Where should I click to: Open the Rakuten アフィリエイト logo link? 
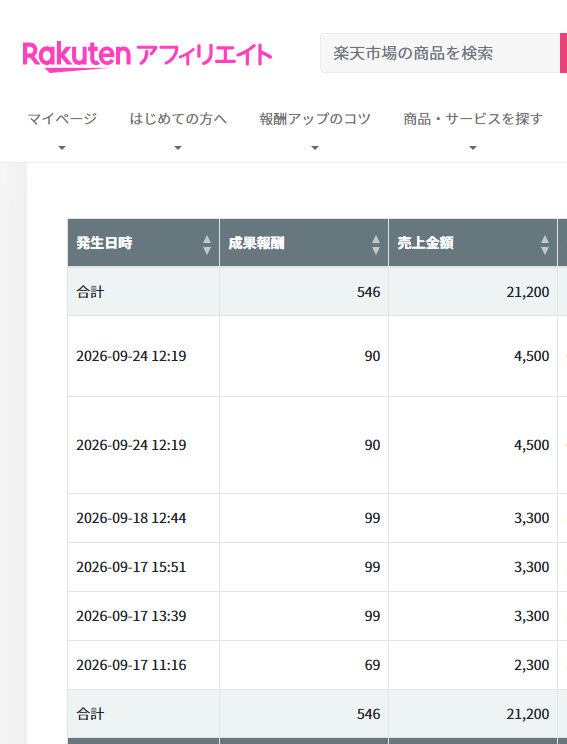[147, 56]
